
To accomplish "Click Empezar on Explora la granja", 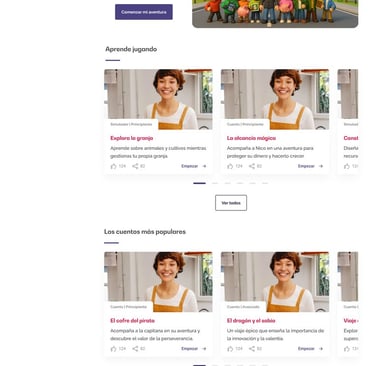I will tap(189, 166).
